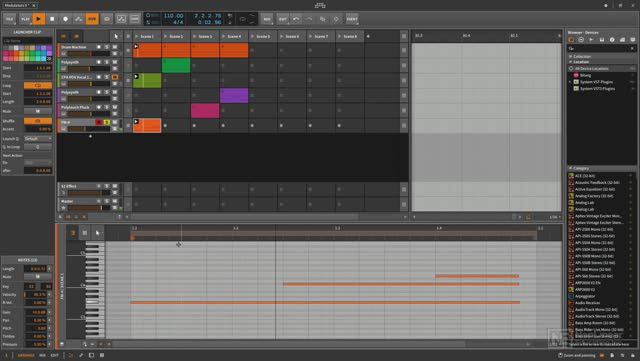Open the PLAY menu

click(x=25, y=19)
